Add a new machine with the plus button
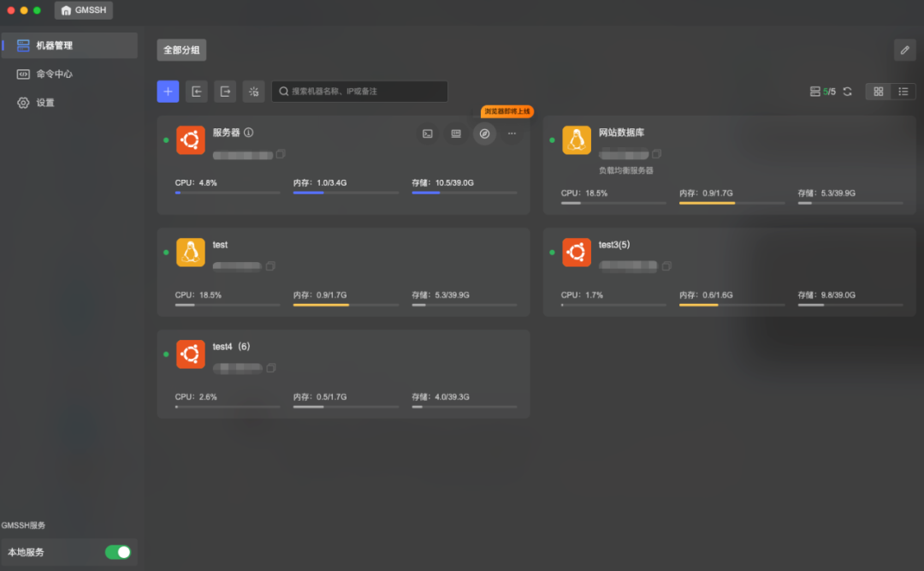Viewport: 924px width, 571px height. click(x=168, y=92)
